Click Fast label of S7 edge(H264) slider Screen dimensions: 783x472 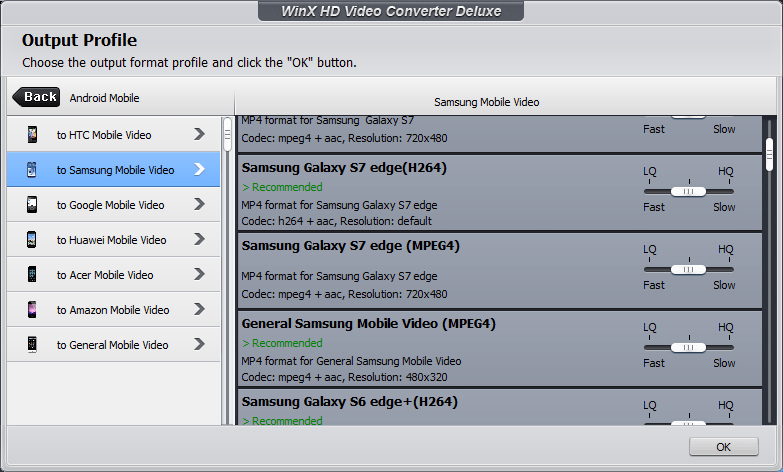tap(654, 207)
